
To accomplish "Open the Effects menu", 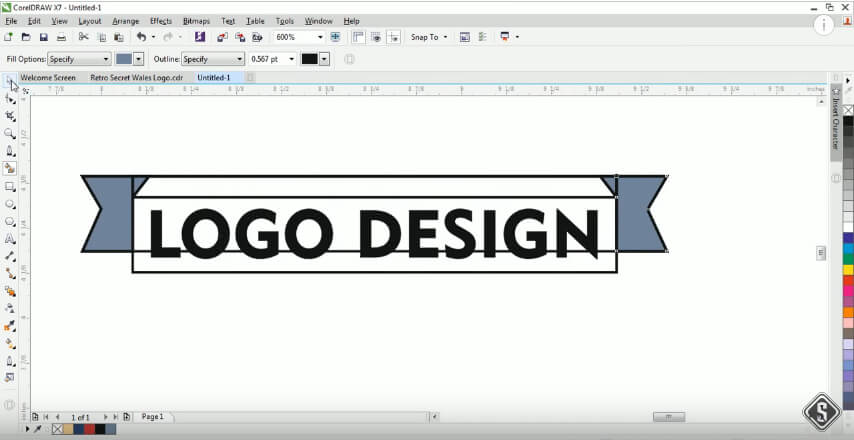I will [160, 20].
